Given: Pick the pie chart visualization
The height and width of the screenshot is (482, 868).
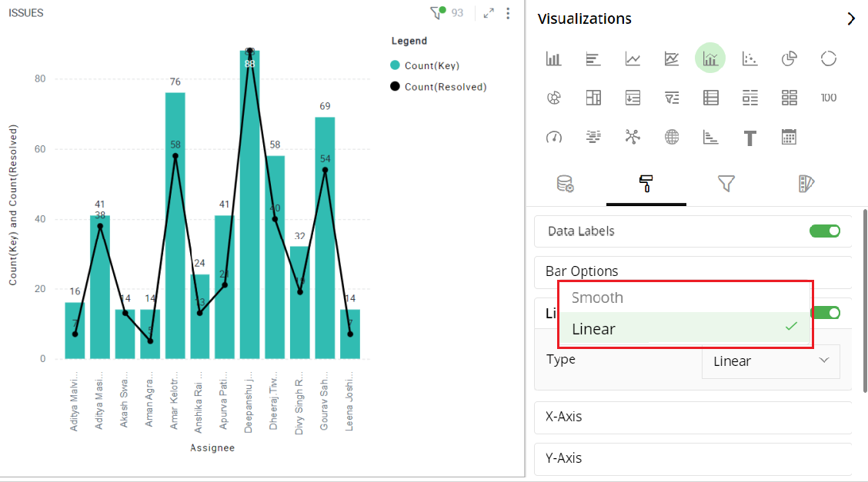Looking at the screenshot, I should 789,58.
